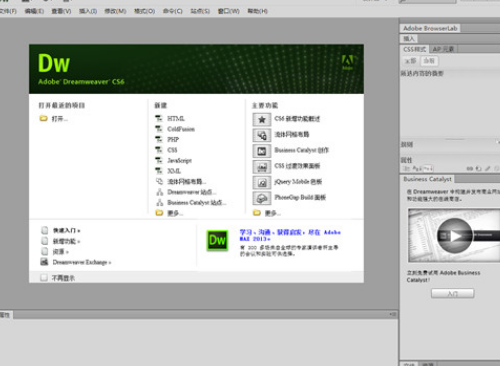Image resolution: width=500 pixels, height=366 pixels.
Task: Tick the Don't show again checkbox
Action: coord(44,278)
